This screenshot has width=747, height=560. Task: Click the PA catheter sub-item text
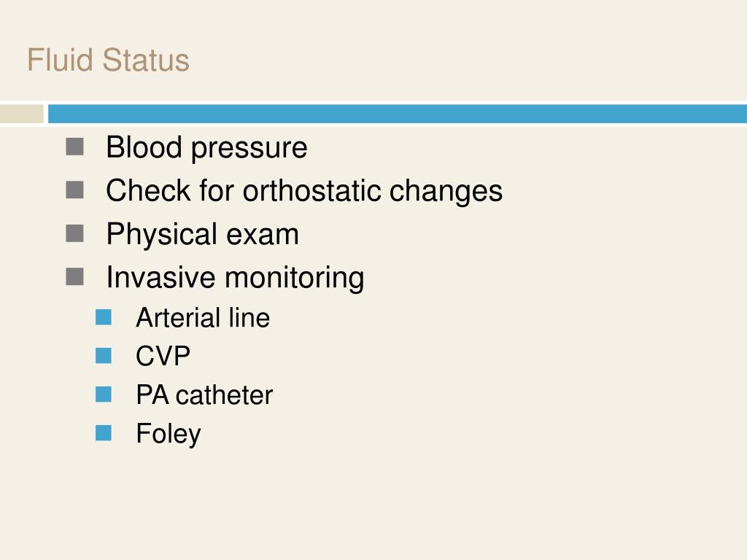coord(204,394)
